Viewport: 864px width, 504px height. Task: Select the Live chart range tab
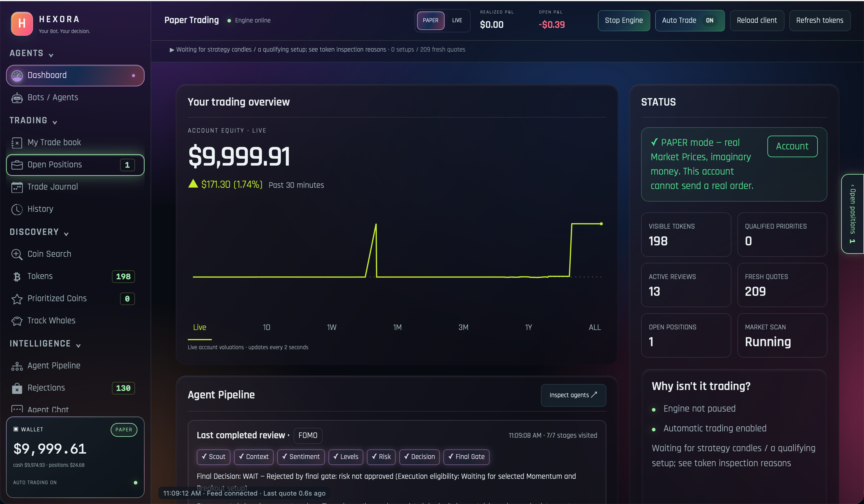coord(199,327)
